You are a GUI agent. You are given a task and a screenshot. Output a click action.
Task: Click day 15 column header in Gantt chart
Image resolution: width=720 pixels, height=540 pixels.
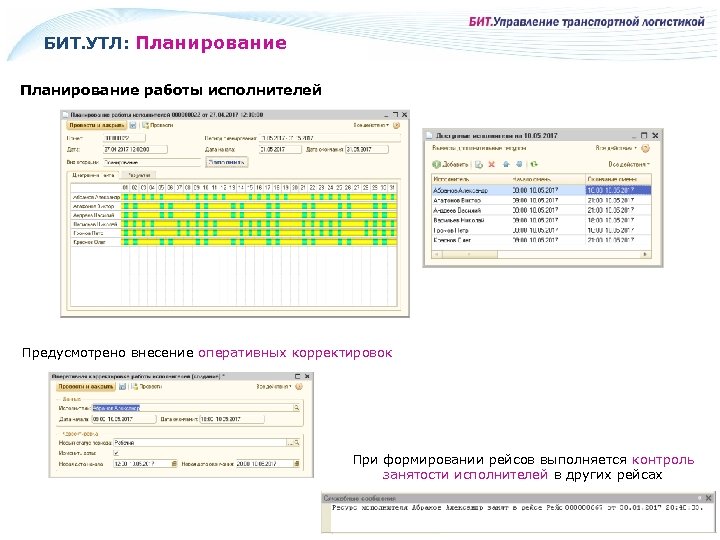(250, 188)
